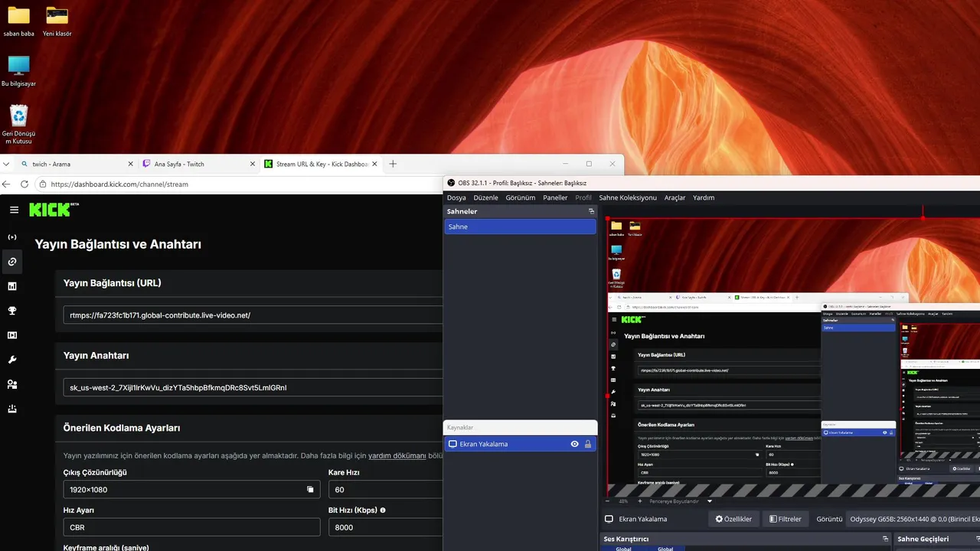This screenshot has height=551, width=980.
Task: Open the video clips icon in Kick sidebar
Action: click(12, 335)
